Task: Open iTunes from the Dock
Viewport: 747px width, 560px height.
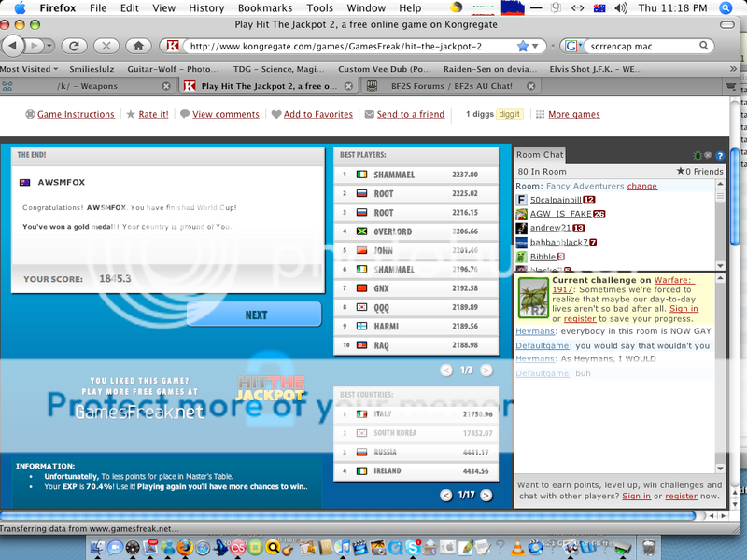Action: click(344, 548)
